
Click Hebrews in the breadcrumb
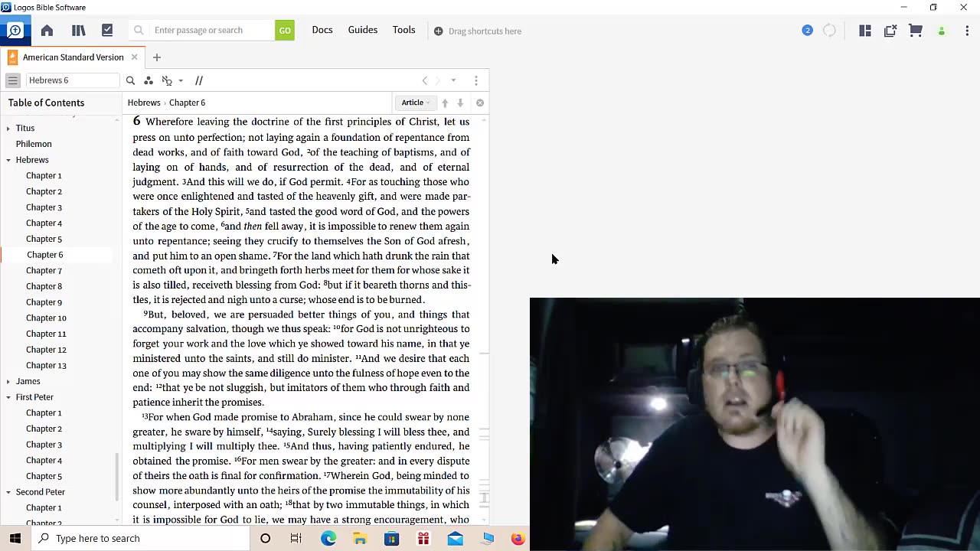pos(144,103)
